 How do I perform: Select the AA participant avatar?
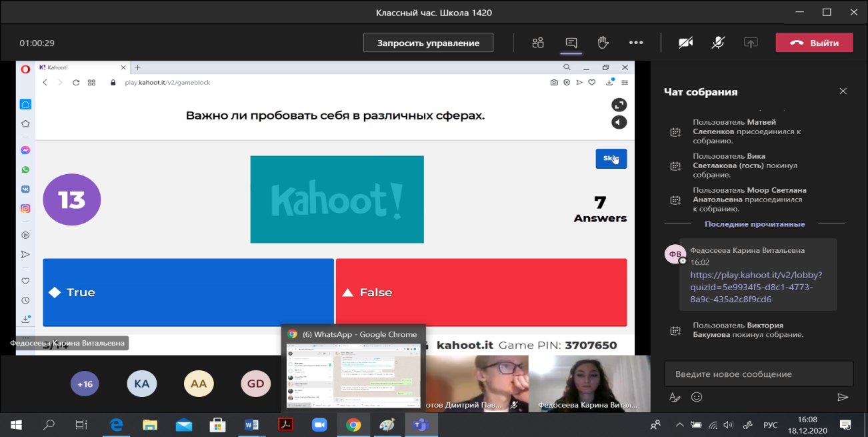tap(198, 384)
